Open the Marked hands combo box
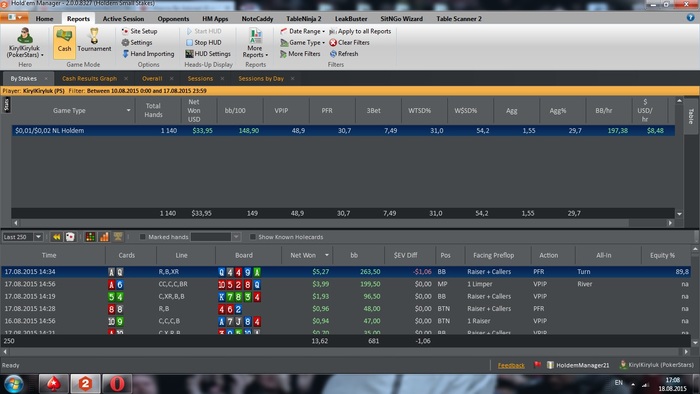 click(x=216, y=237)
